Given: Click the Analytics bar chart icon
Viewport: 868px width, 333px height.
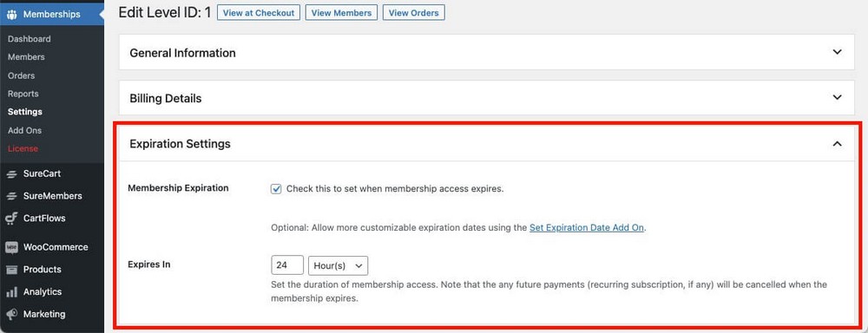Looking at the screenshot, I should pyautogui.click(x=11, y=291).
